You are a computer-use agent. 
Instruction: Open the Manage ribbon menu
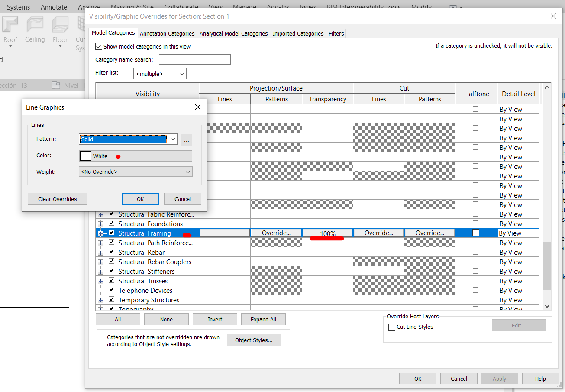(x=244, y=7)
